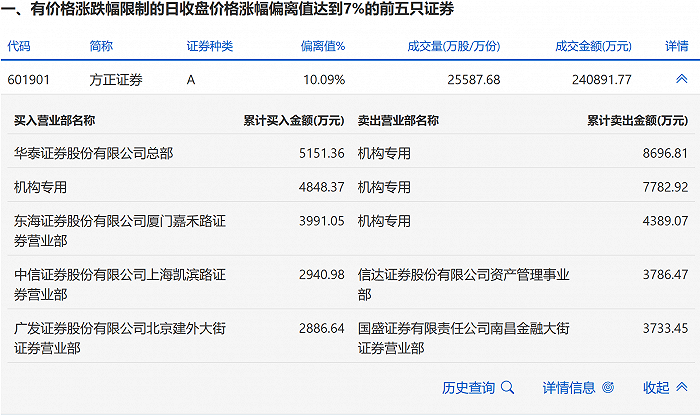Click buy amount 2940.98
700x415 pixels.
322,274
